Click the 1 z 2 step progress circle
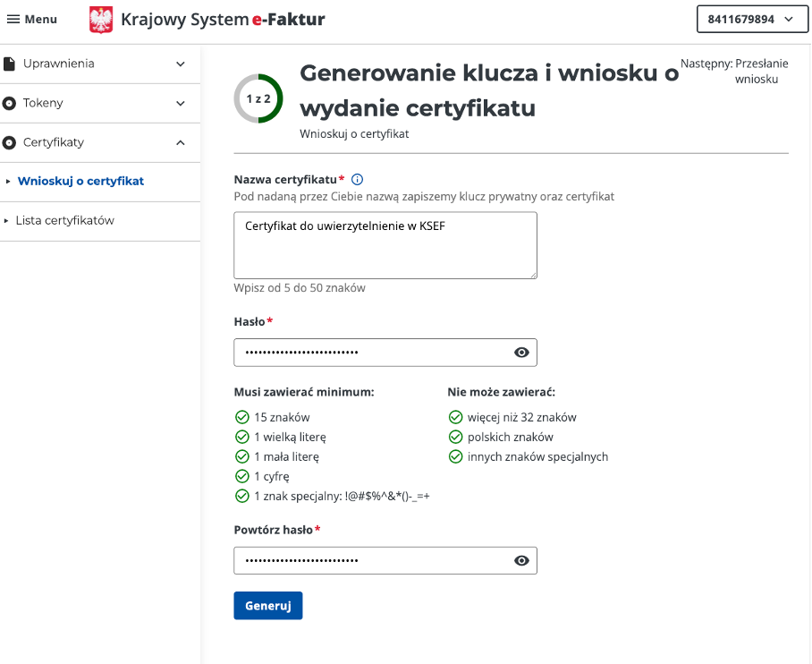812x664 pixels. (258, 98)
